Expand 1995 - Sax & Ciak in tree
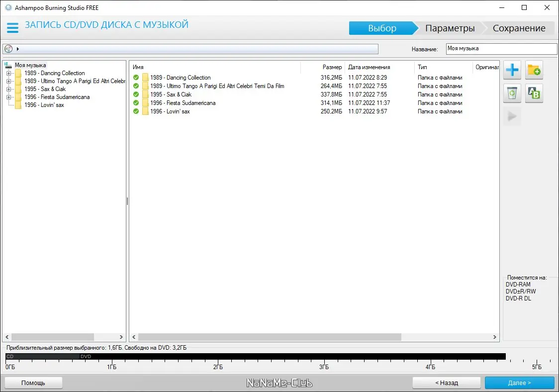Viewport: 559px width, 392px height. tap(8, 89)
